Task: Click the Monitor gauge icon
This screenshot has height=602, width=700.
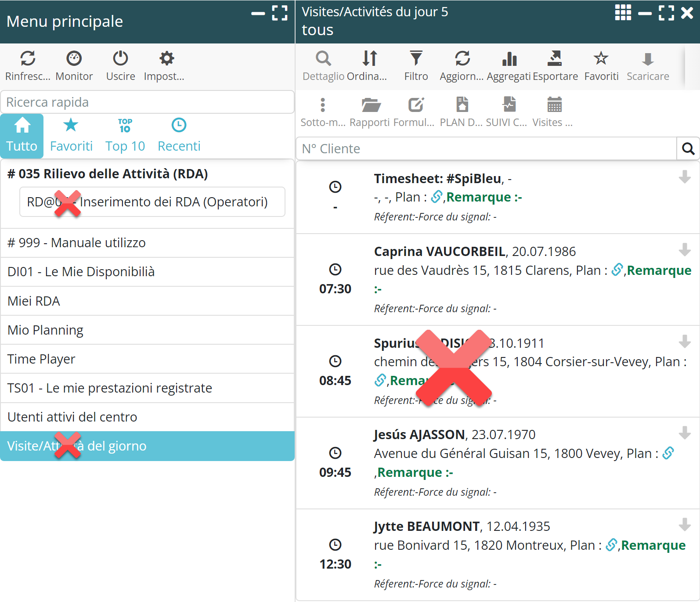Action: coord(74,58)
